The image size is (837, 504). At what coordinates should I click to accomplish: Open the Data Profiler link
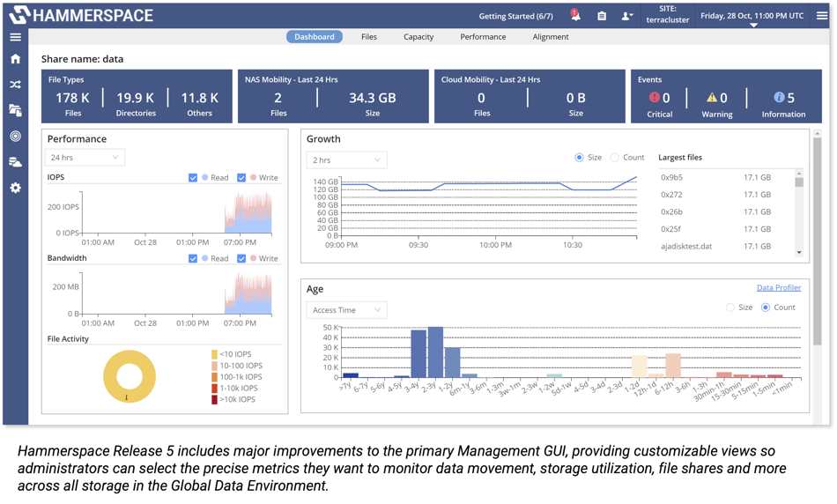coord(779,288)
